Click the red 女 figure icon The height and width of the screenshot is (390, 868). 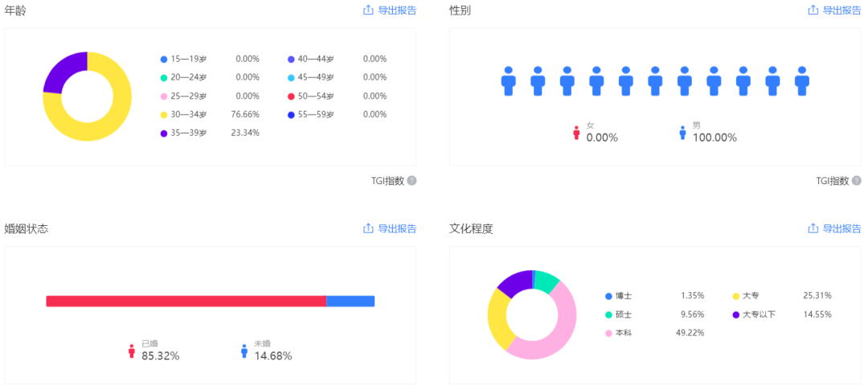576,133
